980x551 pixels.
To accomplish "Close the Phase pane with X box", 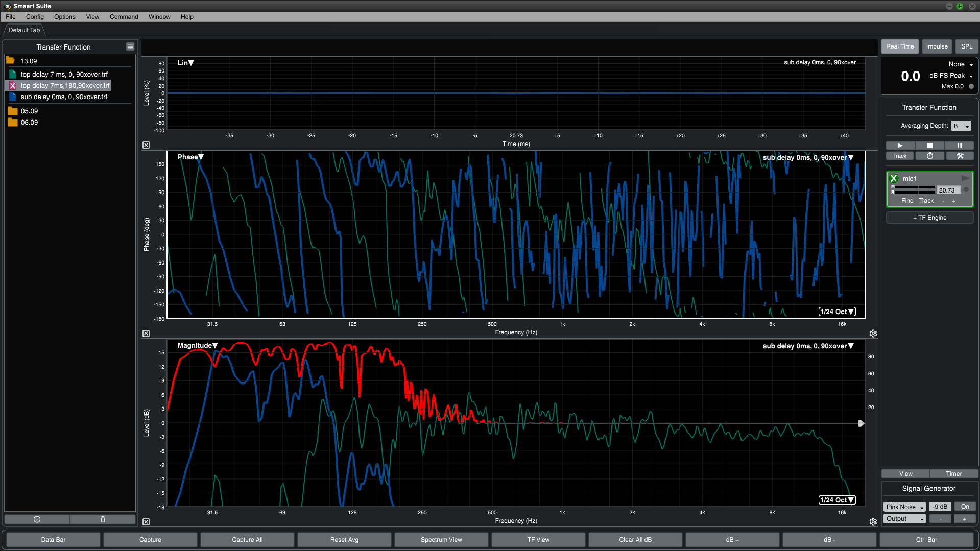I will pos(146,333).
